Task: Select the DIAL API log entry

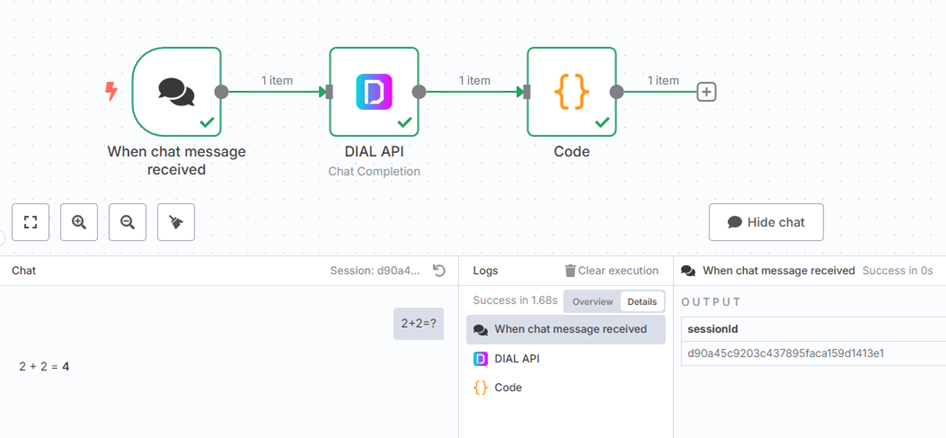Action: coord(566,358)
